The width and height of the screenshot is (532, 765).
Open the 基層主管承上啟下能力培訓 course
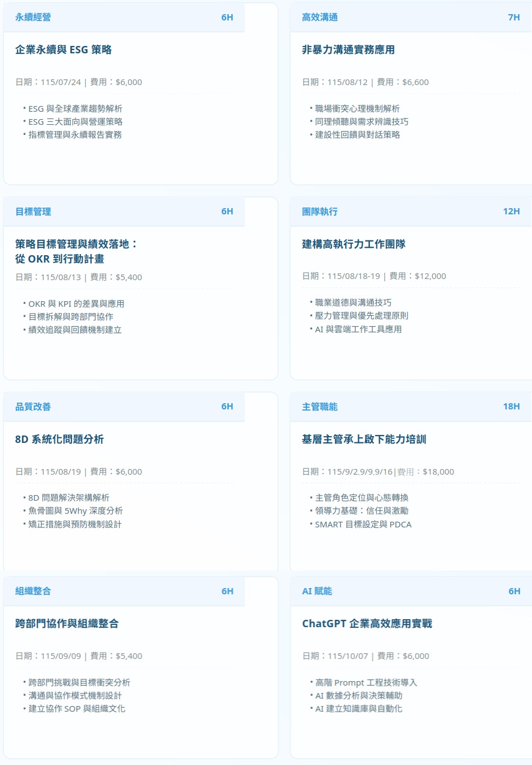tap(363, 439)
